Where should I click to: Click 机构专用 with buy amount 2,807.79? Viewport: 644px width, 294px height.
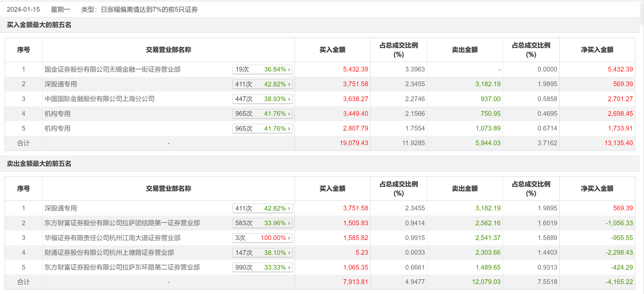click(57, 129)
